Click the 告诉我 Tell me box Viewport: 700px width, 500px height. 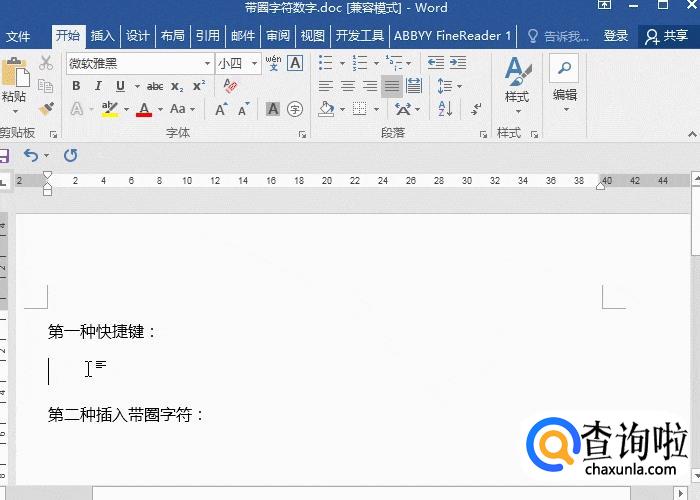[x=558, y=36]
